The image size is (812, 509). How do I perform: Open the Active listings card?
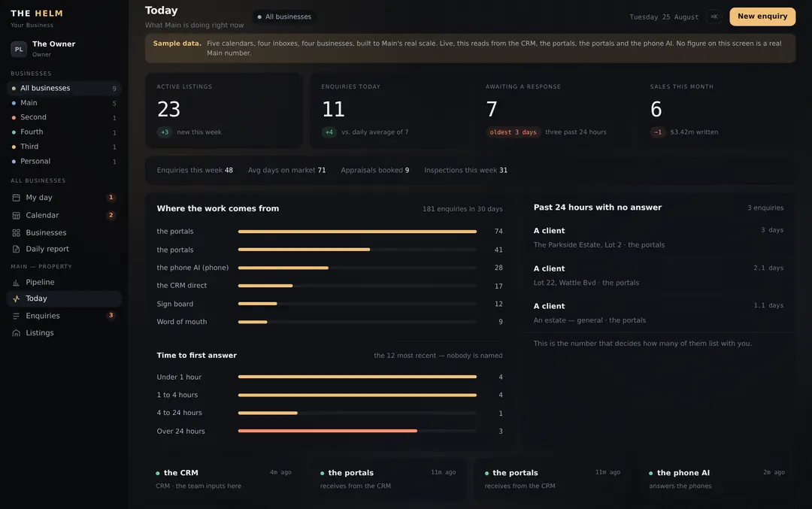tap(224, 111)
